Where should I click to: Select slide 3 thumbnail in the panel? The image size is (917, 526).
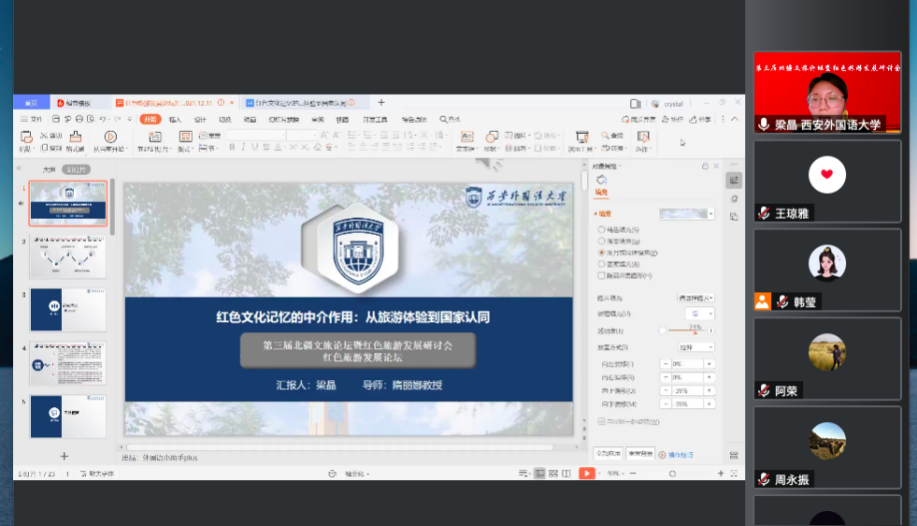(68, 310)
